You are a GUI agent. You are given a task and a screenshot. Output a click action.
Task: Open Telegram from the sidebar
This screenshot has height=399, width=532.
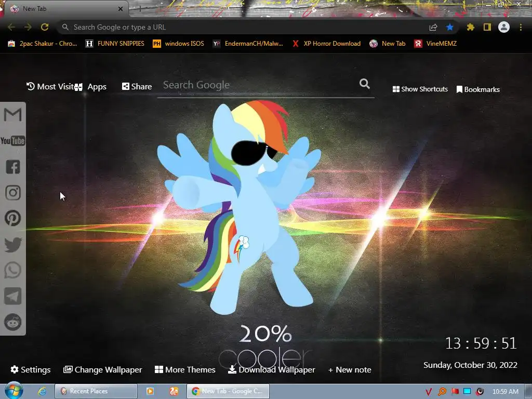click(x=13, y=296)
